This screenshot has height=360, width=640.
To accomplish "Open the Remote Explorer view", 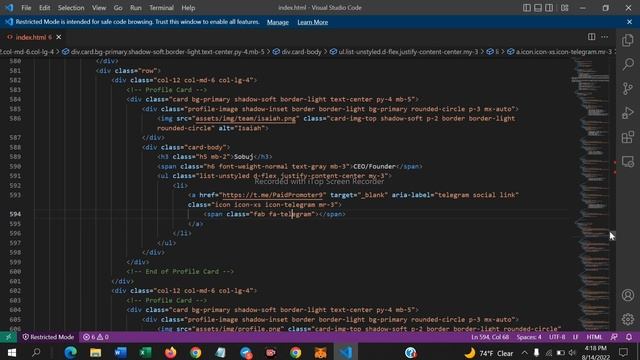I will coord(628,162).
